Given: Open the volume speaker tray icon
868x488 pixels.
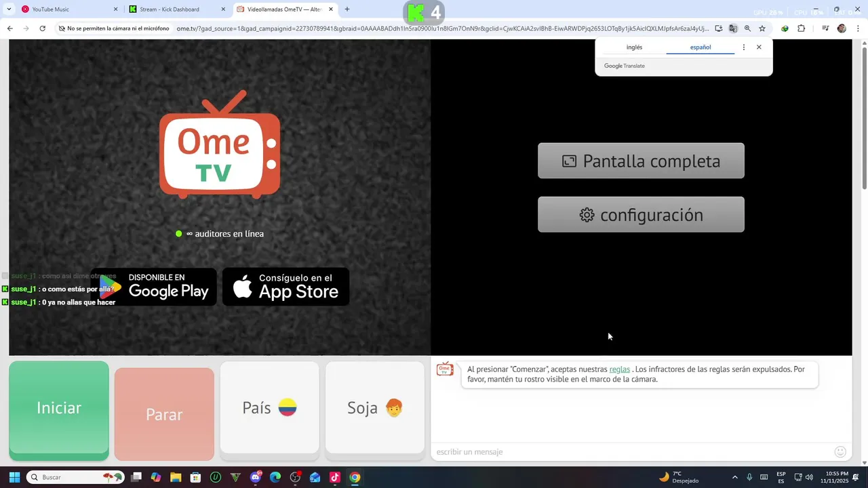Looking at the screenshot, I should [x=809, y=477].
